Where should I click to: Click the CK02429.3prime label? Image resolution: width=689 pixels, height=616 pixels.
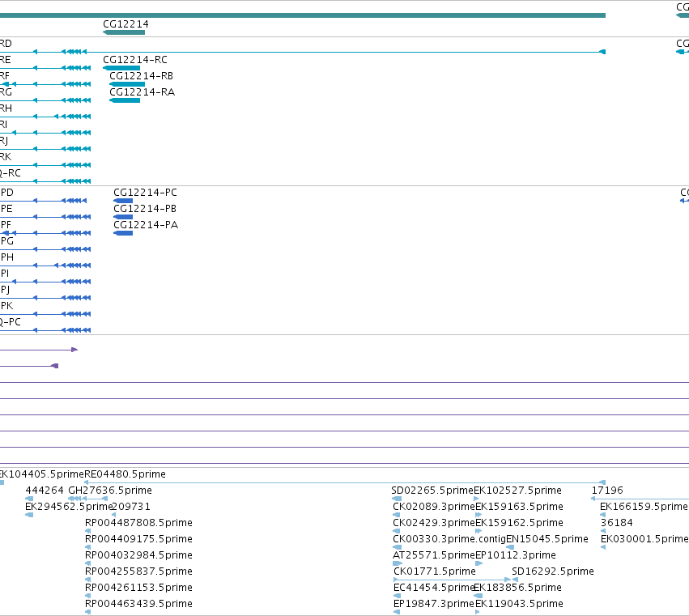point(434,523)
